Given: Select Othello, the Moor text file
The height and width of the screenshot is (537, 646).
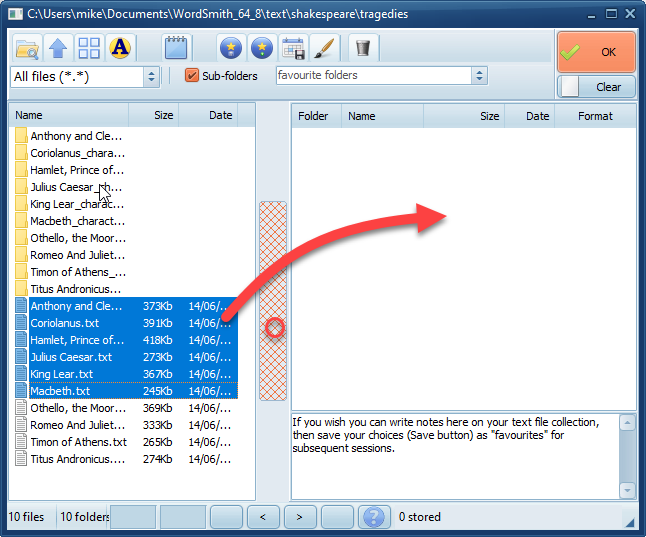Looking at the screenshot, I should pos(77,408).
